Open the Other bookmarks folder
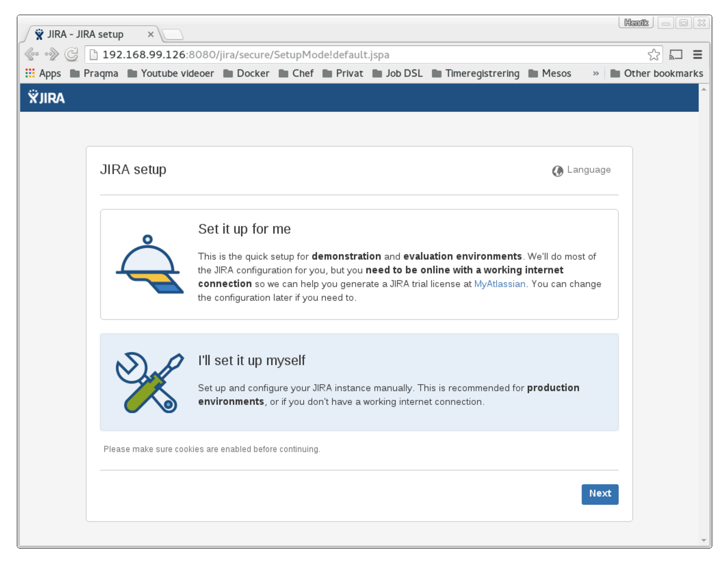Viewport: 728px width, 562px height. (x=657, y=74)
